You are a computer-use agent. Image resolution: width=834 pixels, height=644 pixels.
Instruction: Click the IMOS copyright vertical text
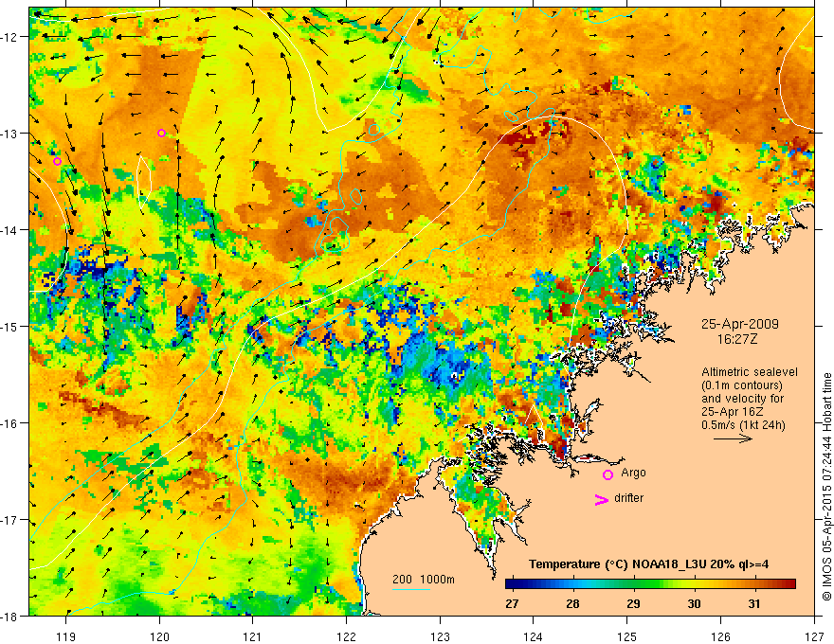pos(826,488)
